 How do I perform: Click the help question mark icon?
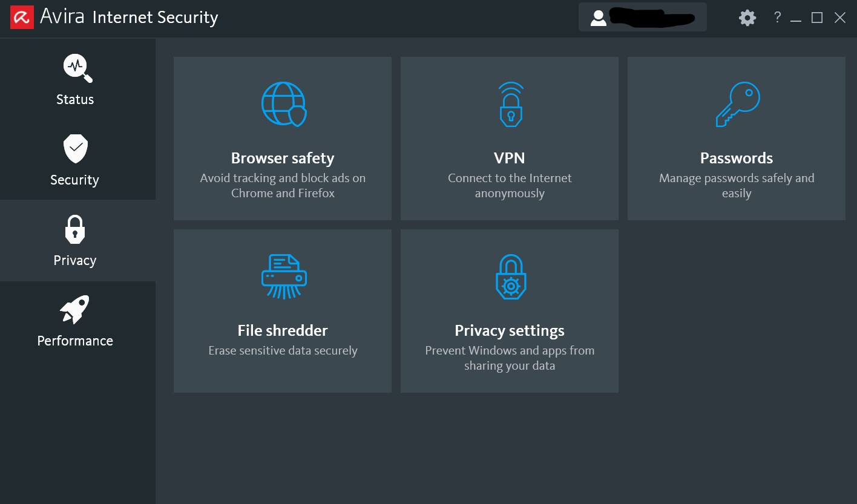point(777,18)
